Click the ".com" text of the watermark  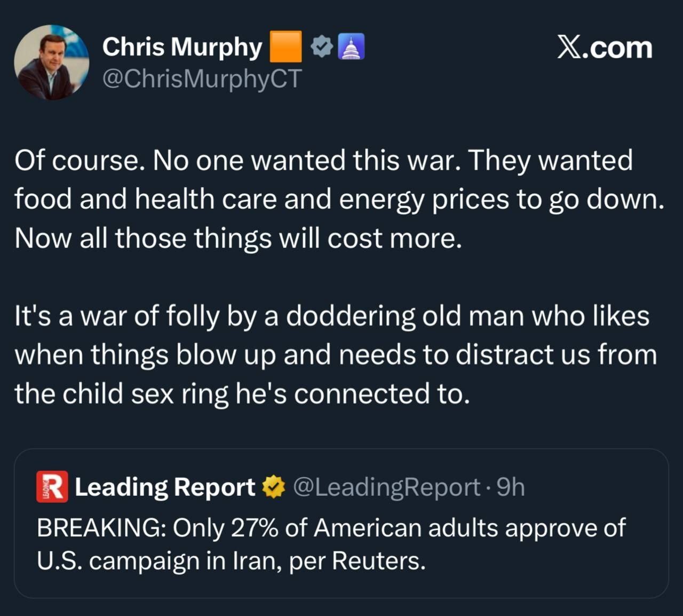coord(620,48)
